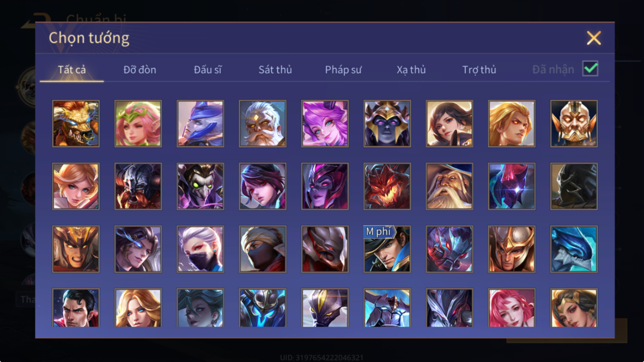The height and width of the screenshot is (362, 644).
Task: Select the masked white-haired ninja girl
Action: coord(201,249)
